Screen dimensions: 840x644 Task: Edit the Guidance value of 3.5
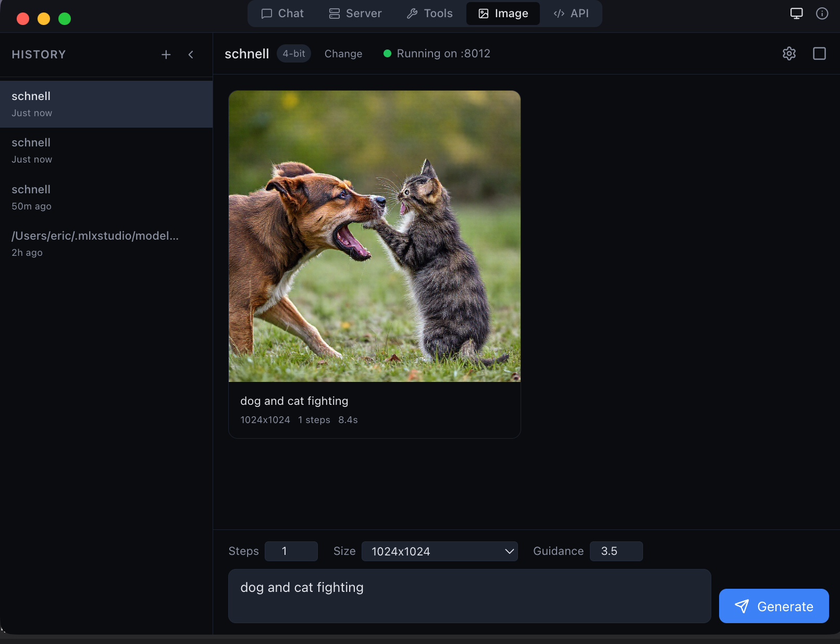coord(616,551)
